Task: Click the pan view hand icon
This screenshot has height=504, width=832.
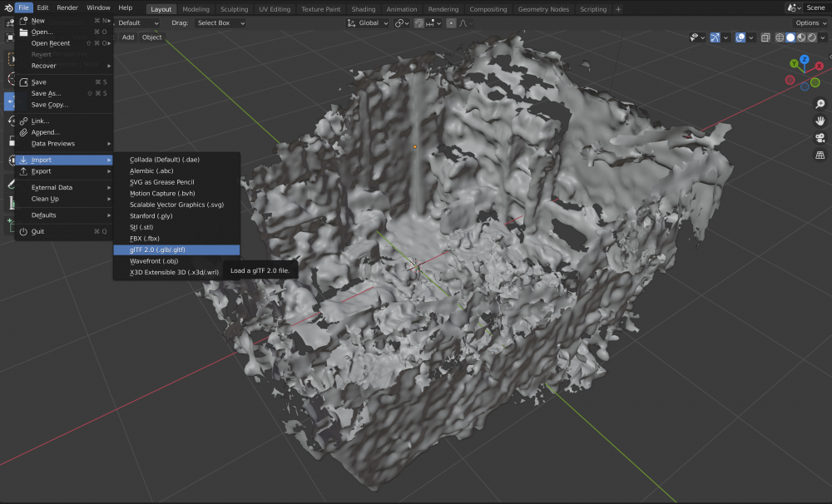Action: 820,121
